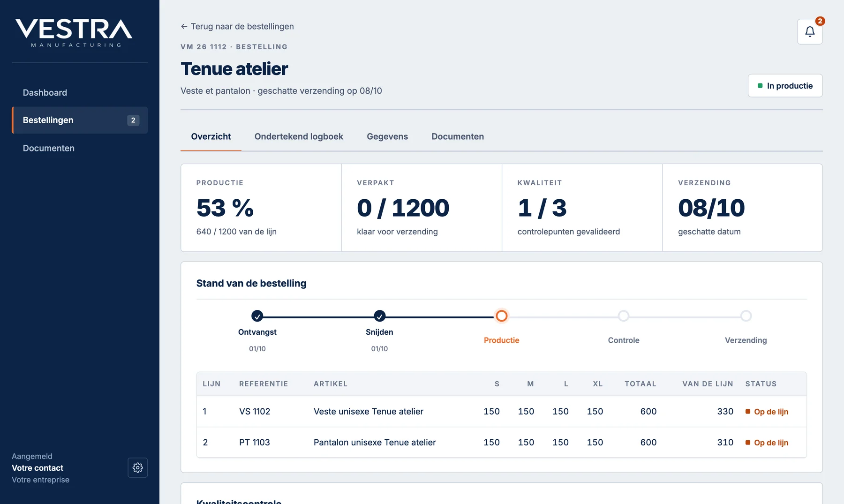Screen dimensions: 844x504
Task: Click the In productie status badge
Action: [x=785, y=86]
